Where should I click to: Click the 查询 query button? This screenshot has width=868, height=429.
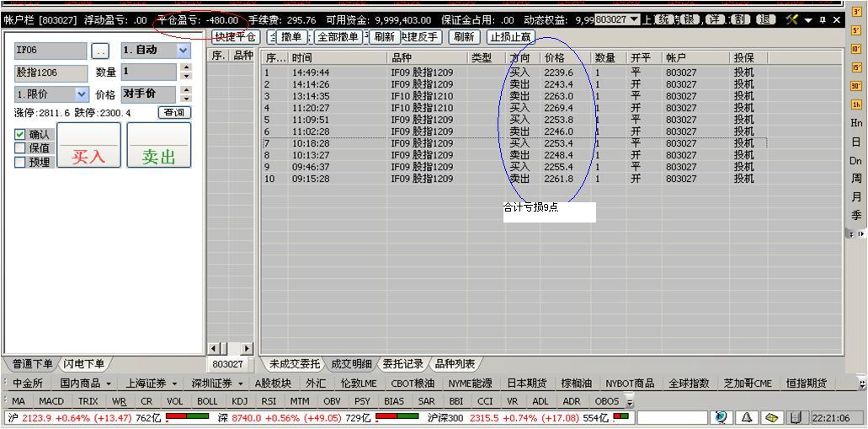174,112
